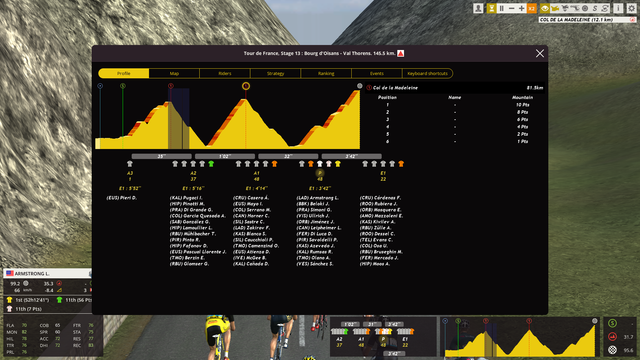Viewport: 640px width, 360px height.
Task: Select rider Haas A.
Action: 374,264
